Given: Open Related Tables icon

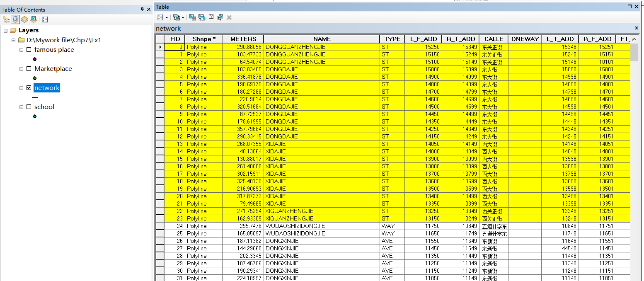Looking at the screenshot, I should click(x=177, y=17).
